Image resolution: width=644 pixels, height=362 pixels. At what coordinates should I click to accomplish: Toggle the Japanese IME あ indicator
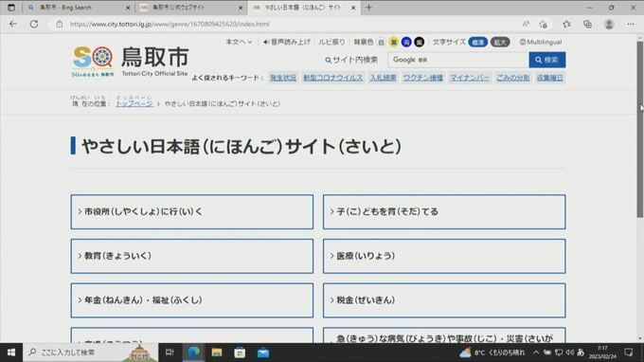(x=581, y=353)
